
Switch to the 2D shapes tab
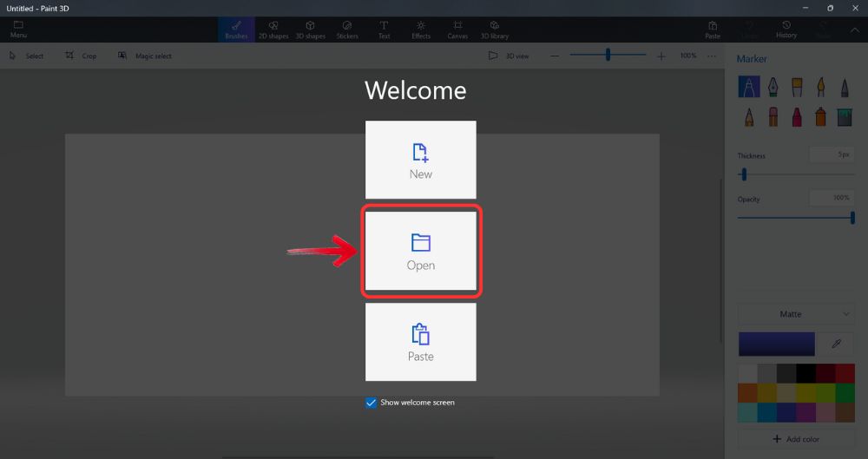point(273,30)
